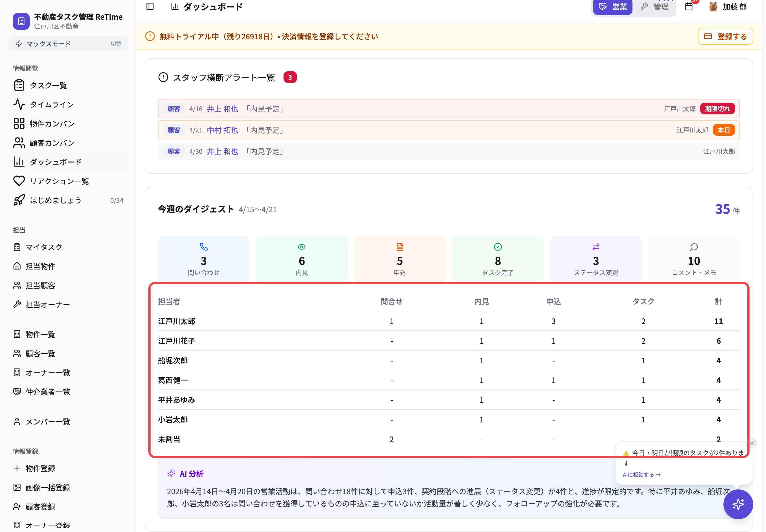Open 井上 和也 link dated 4/16
Viewport: 766px width, 532px height.
click(x=222, y=109)
